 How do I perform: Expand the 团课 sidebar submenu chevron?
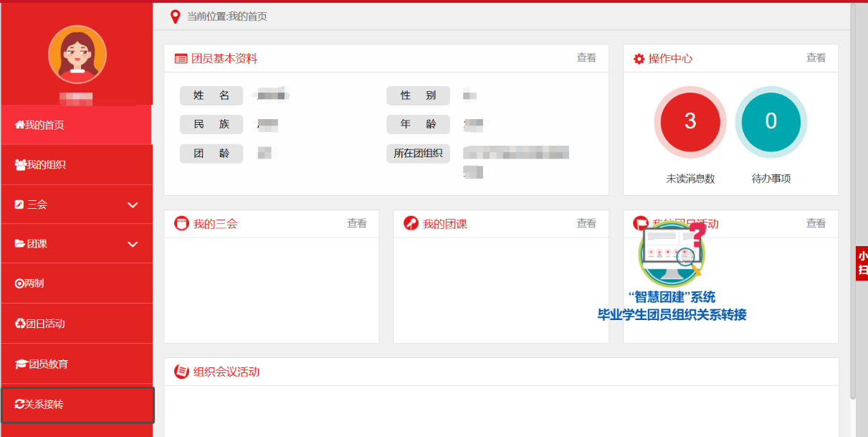pyautogui.click(x=133, y=245)
